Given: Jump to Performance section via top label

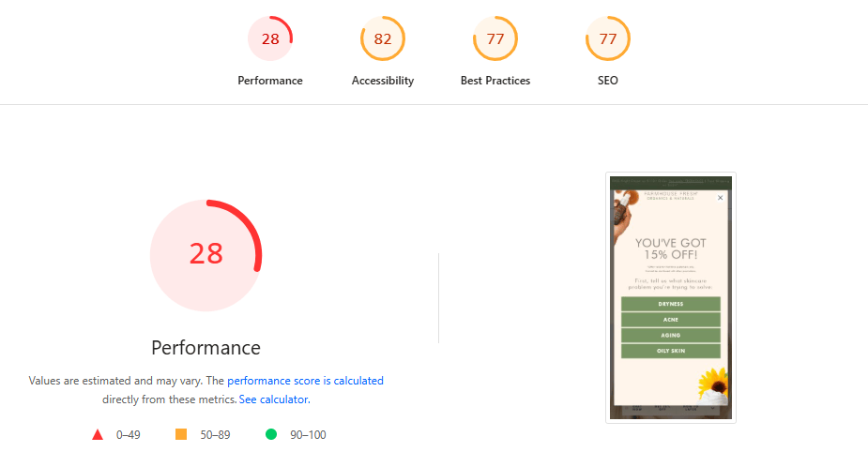Looking at the screenshot, I should click(270, 81).
